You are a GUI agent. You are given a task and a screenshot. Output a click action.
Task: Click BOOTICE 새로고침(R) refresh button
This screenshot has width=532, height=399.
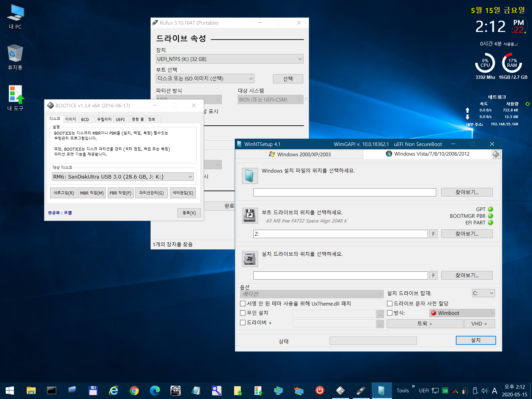64,193
